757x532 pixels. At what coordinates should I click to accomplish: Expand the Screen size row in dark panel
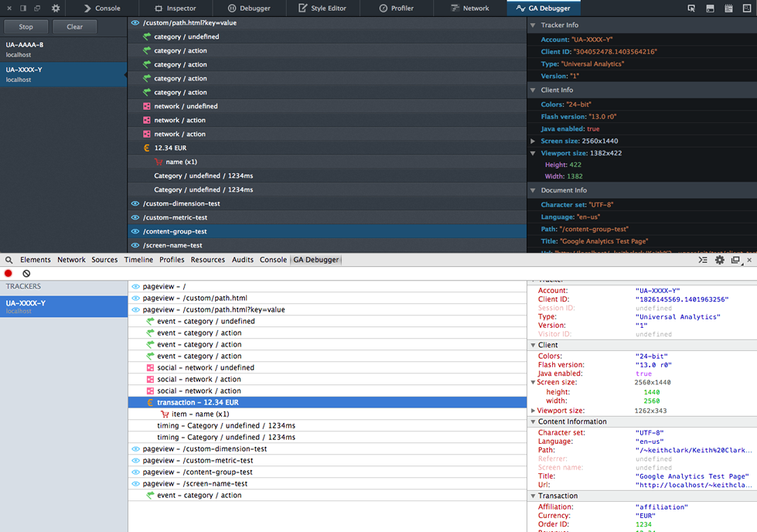click(x=533, y=141)
